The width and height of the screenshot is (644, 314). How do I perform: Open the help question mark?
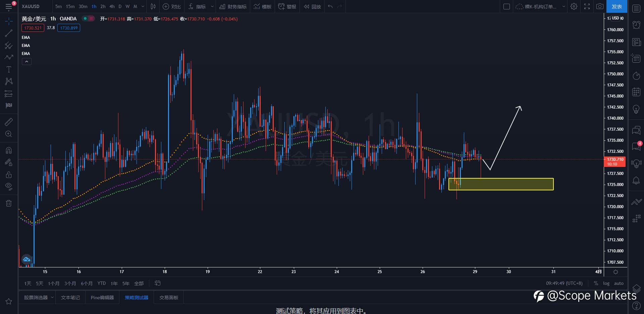tap(636, 306)
